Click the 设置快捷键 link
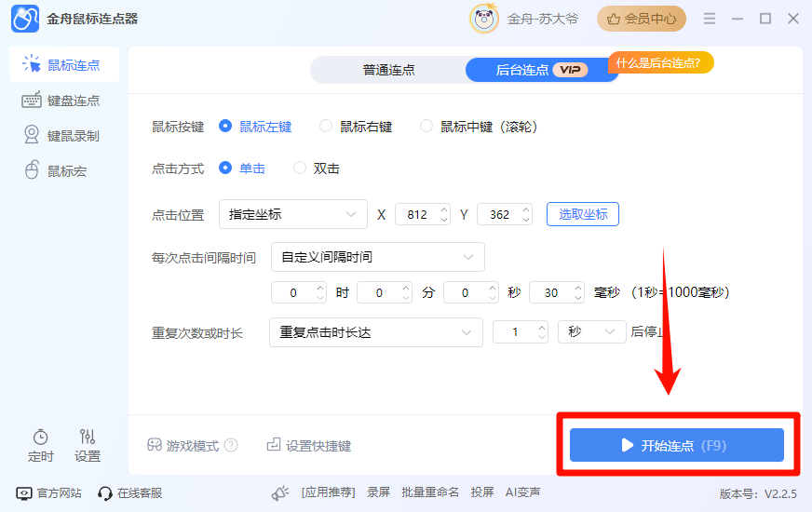 (309, 445)
